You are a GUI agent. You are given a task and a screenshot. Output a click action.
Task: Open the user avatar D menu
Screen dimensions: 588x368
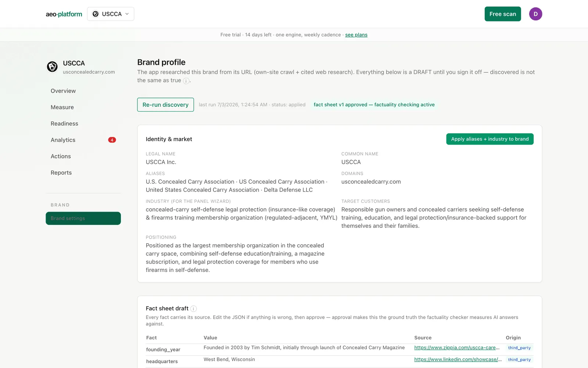pyautogui.click(x=535, y=14)
